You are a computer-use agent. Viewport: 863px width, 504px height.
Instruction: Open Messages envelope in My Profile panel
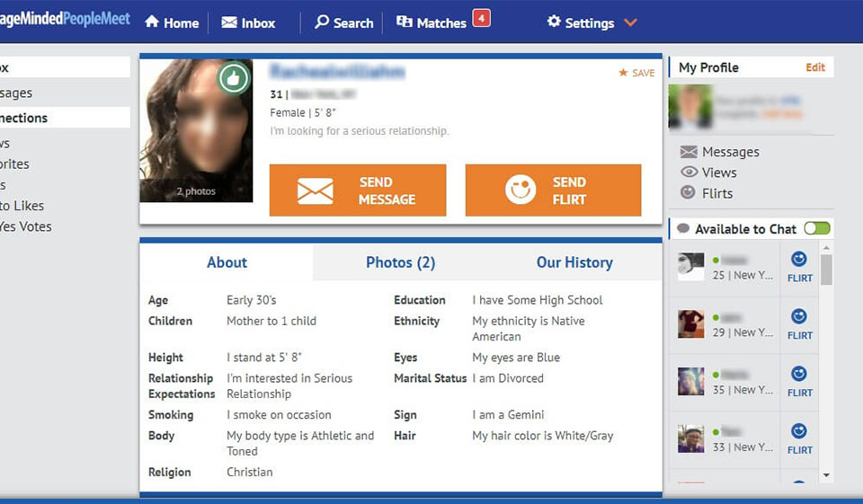point(689,152)
